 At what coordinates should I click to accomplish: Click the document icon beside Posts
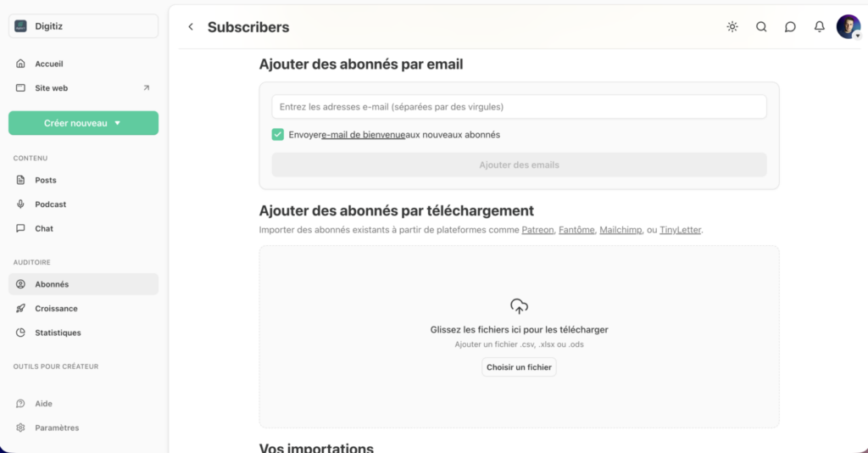click(x=20, y=180)
